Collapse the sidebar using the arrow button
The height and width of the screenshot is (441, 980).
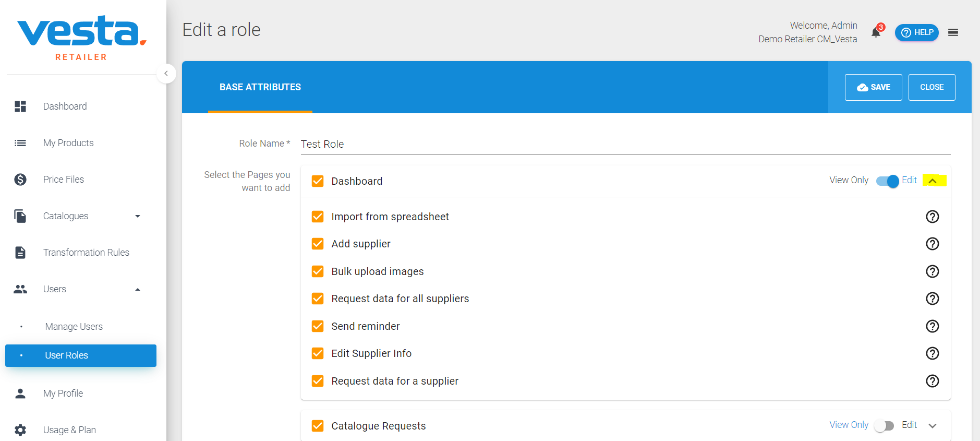[166, 73]
